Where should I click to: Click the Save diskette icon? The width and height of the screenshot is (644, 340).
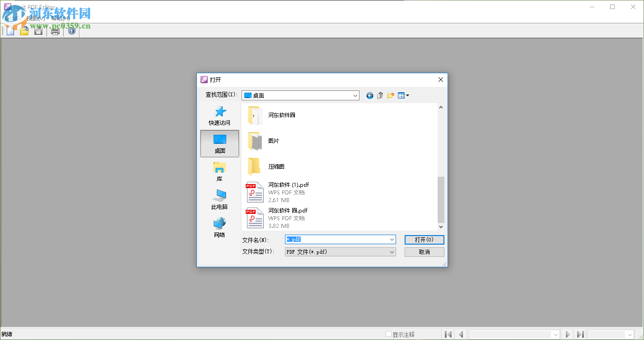point(38,31)
